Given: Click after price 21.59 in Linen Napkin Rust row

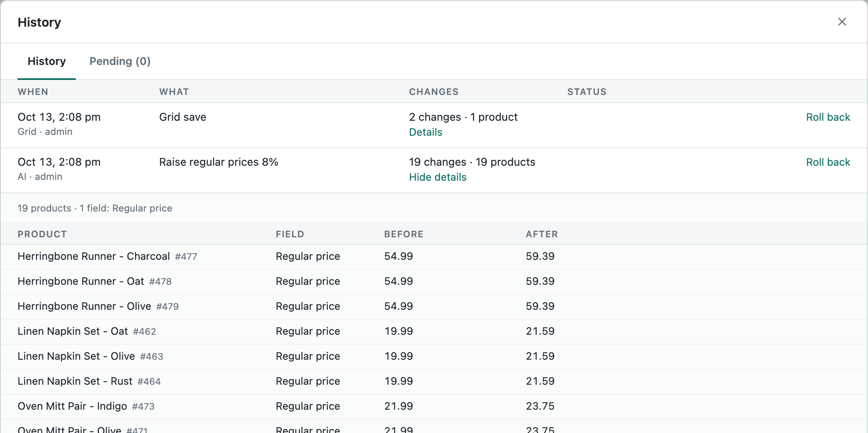Looking at the screenshot, I should (x=540, y=381).
